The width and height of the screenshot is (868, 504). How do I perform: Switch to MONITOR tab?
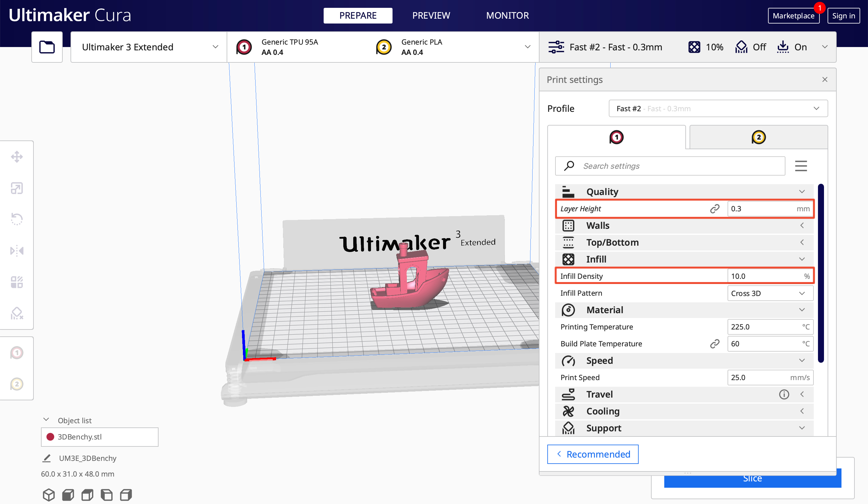(506, 15)
